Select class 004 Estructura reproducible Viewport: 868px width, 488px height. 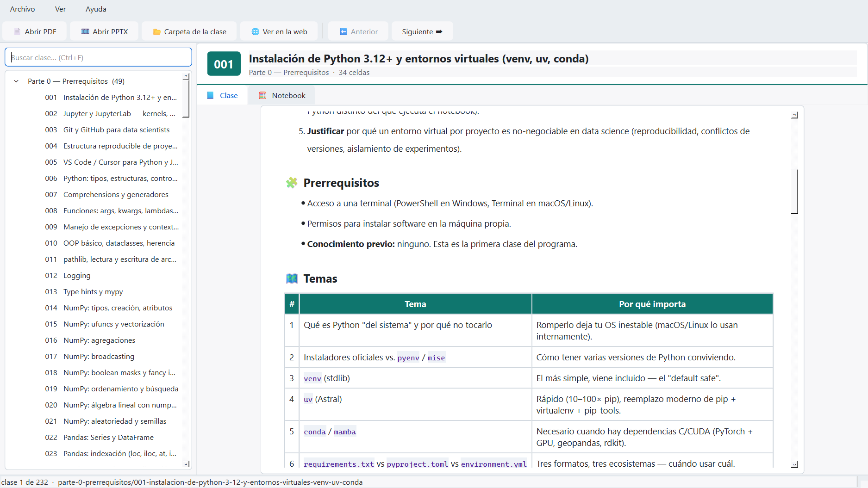click(111, 146)
